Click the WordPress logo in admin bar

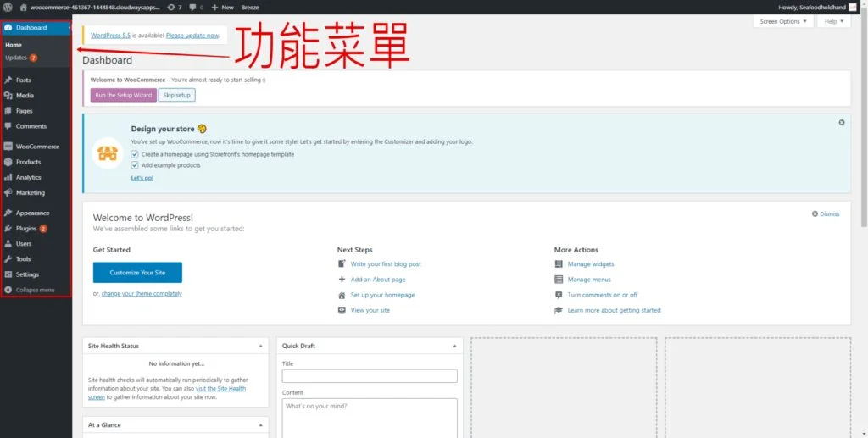tap(8, 7)
